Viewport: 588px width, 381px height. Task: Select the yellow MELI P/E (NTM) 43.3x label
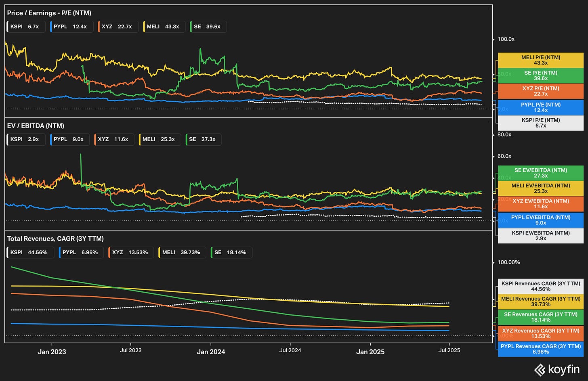coord(541,60)
